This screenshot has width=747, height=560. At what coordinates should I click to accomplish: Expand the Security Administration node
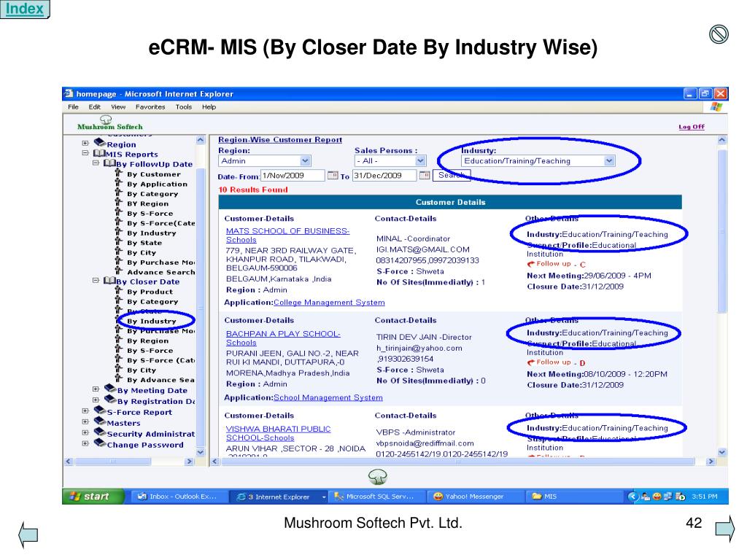[x=85, y=433]
